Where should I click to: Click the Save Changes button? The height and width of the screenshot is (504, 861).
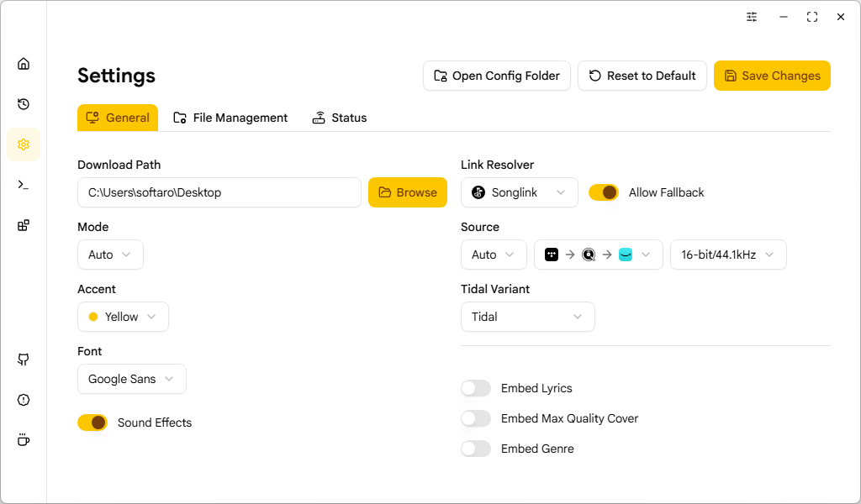[772, 76]
